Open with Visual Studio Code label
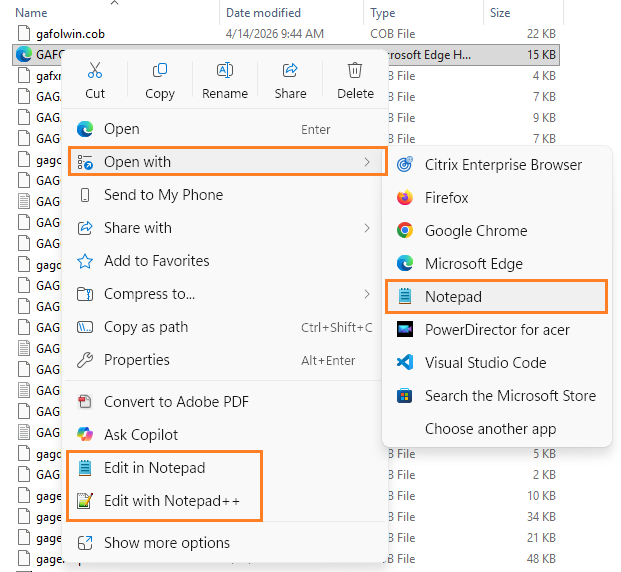The width and height of the screenshot is (621, 572). point(486,362)
